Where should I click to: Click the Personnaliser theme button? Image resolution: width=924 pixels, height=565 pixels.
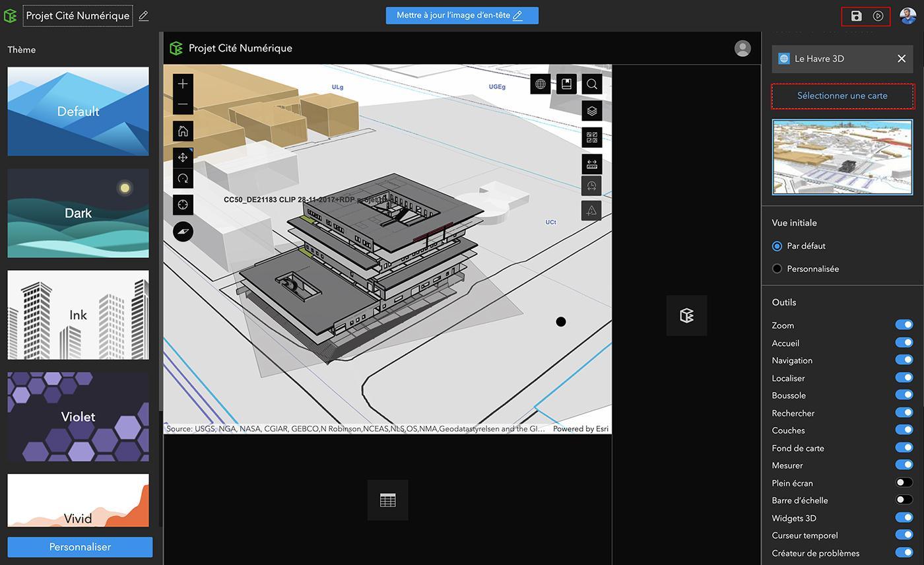click(x=80, y=547)
